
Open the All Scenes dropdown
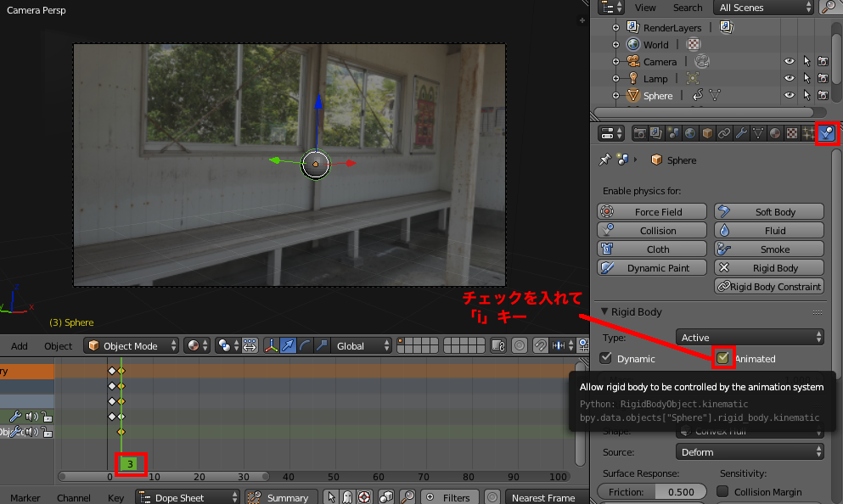pos(763,8)
